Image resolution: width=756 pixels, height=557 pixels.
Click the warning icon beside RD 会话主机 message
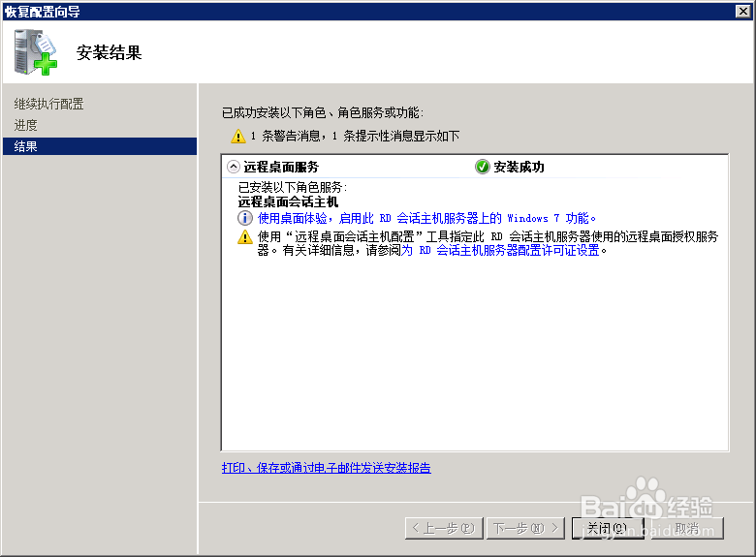[245, 236]
